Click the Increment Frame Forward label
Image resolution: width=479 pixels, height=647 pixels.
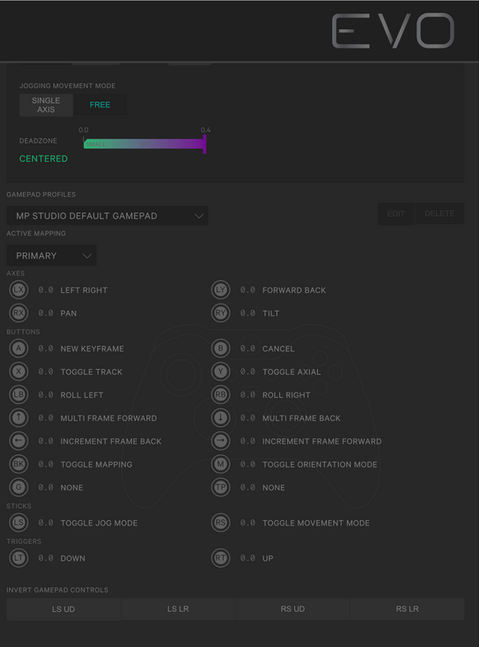coord(322,441)
